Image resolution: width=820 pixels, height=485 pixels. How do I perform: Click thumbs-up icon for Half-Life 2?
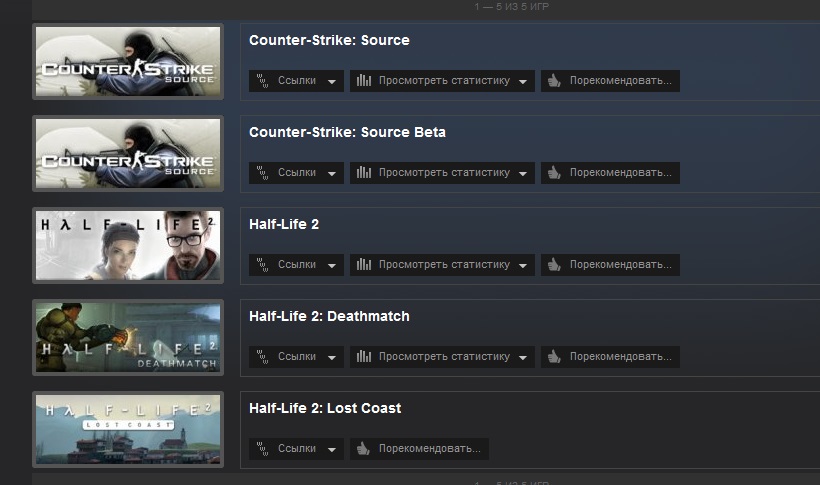(554, 265)
